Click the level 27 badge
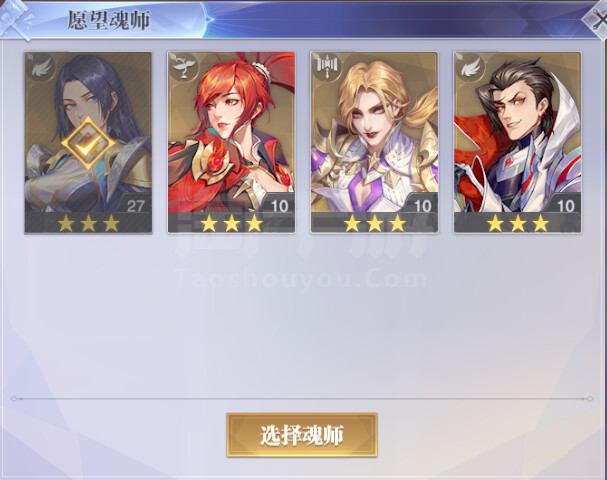 pyautogui.click(x=135, y=205)
